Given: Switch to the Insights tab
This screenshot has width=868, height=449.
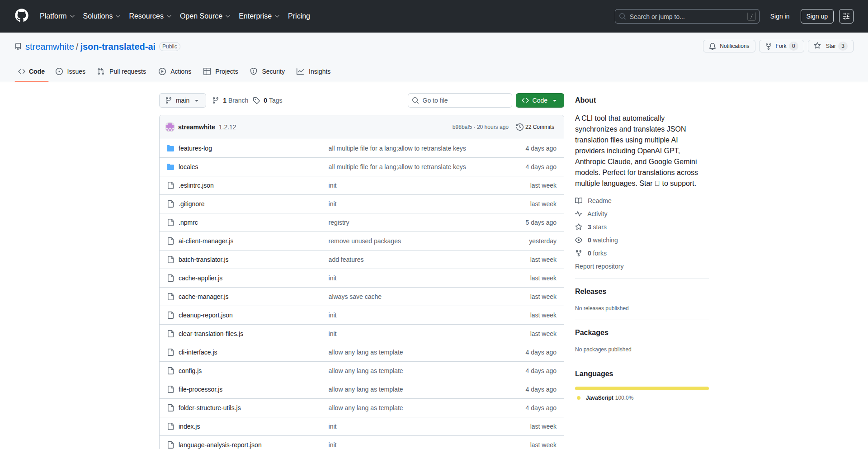Looking at the screenshot, I should pos(314,71).
